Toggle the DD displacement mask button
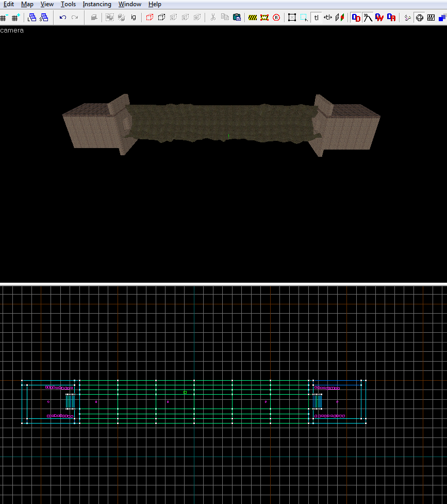This screenshot has height=504, width=447. (356, 18)
